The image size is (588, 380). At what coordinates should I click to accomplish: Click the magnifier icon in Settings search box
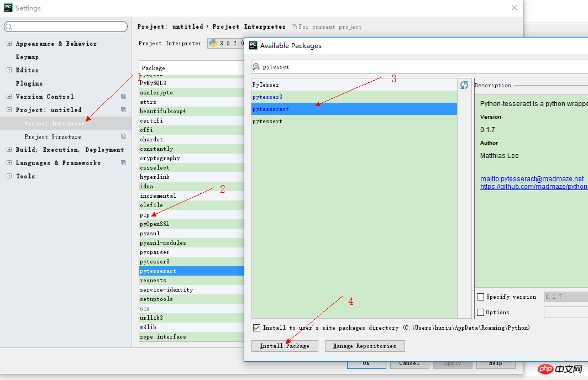(9, 27)
